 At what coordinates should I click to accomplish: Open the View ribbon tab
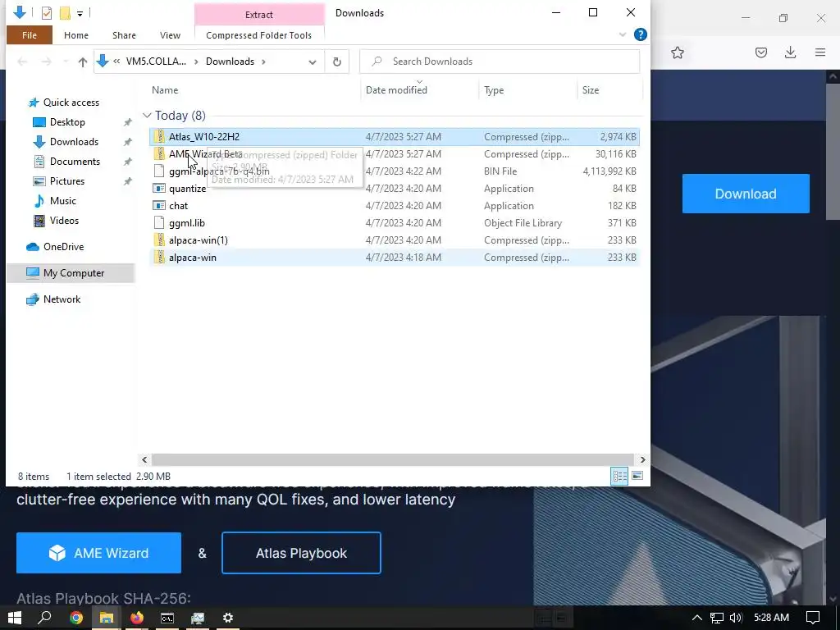click(x=170, y=35)
